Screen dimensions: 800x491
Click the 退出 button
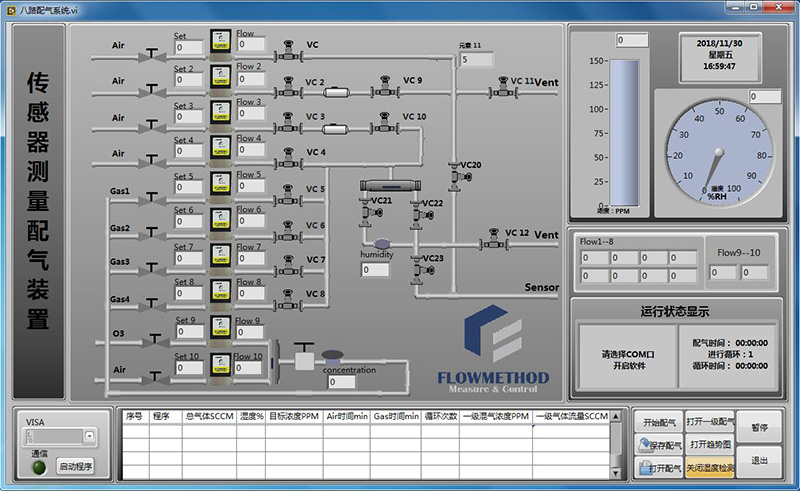coord(759,459)
